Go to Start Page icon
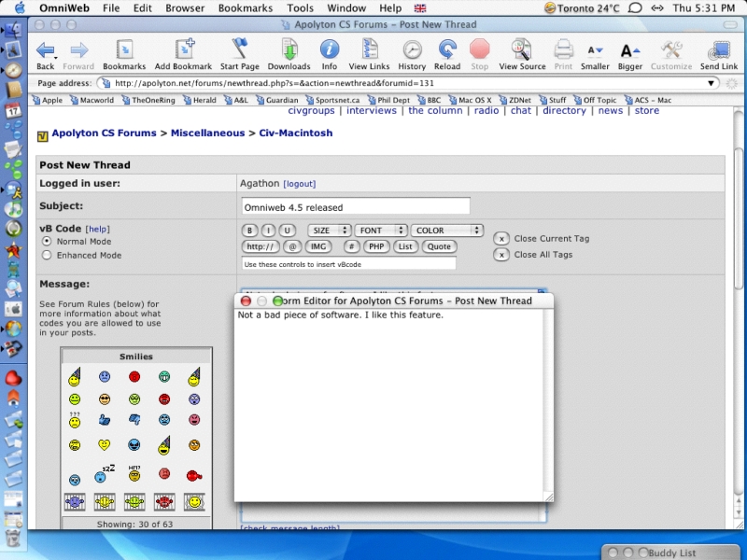 240,51
